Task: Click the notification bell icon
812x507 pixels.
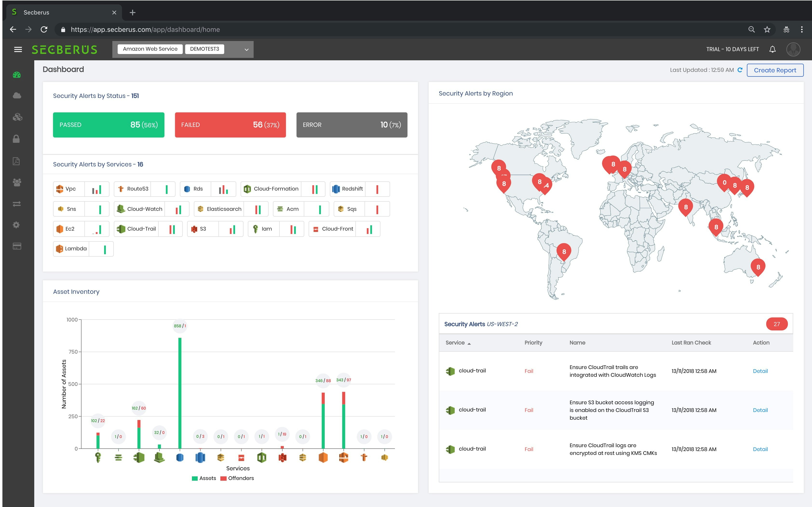Action: point(772,49)
